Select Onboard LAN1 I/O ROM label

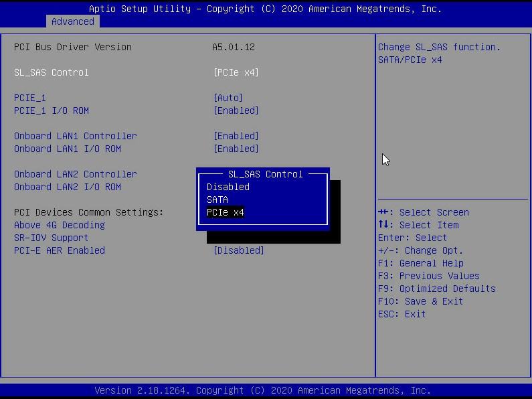point(68,149)
